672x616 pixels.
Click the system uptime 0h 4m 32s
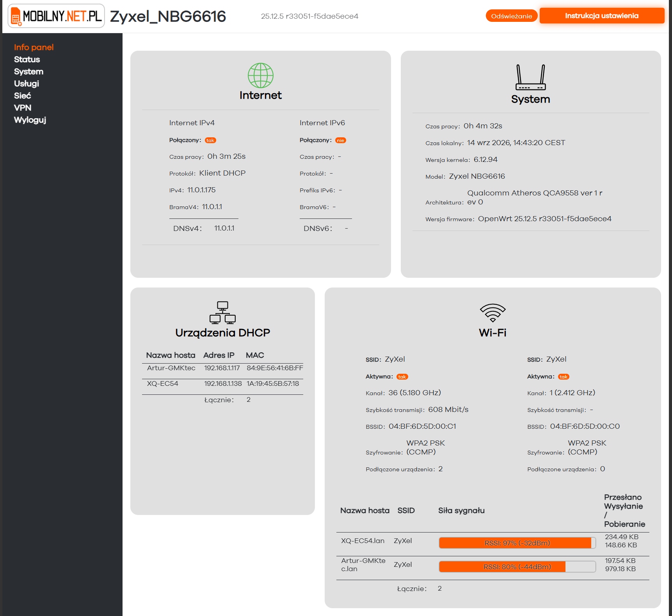[483, 126]
